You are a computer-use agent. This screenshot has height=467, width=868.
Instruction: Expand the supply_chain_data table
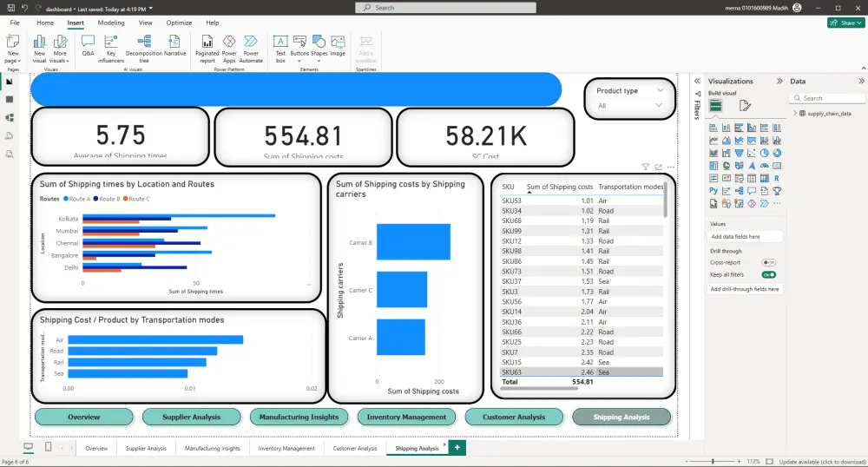click(795, 114)
